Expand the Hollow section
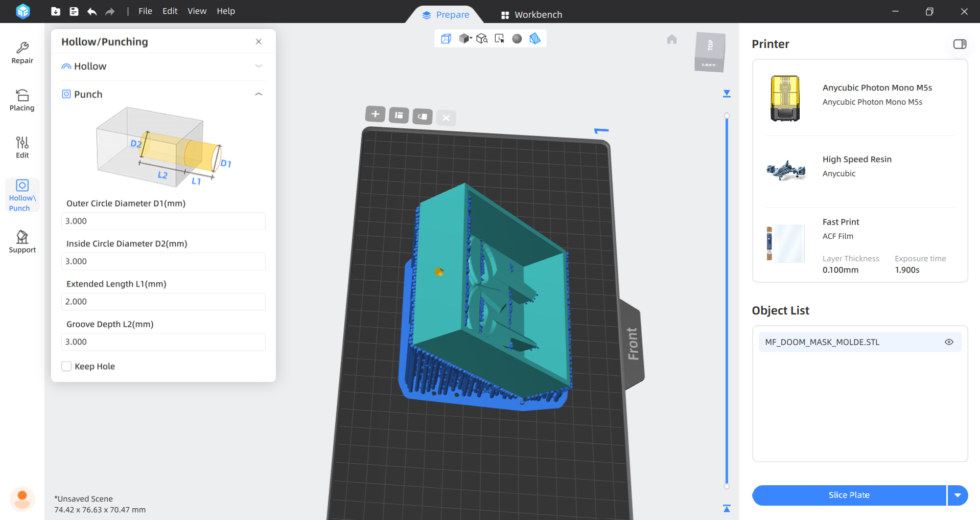980x520 pixels. point(259,66)
